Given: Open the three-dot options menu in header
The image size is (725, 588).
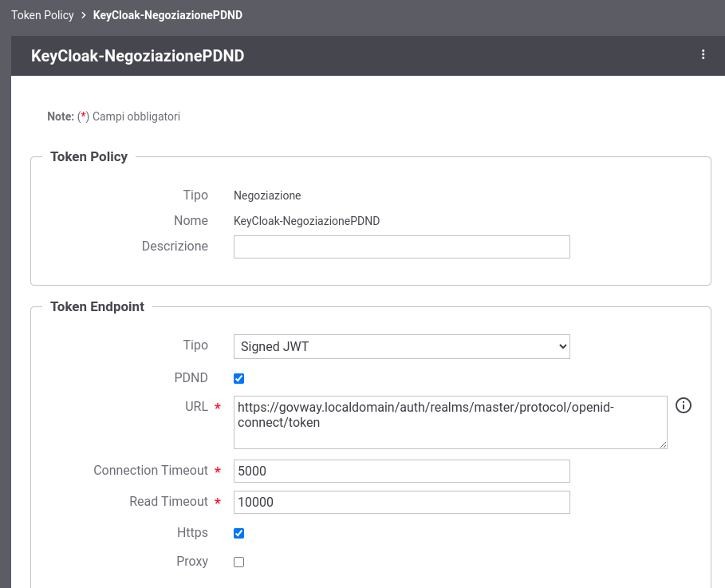Looking at the screenshot, I should click(x=703, y=55).
